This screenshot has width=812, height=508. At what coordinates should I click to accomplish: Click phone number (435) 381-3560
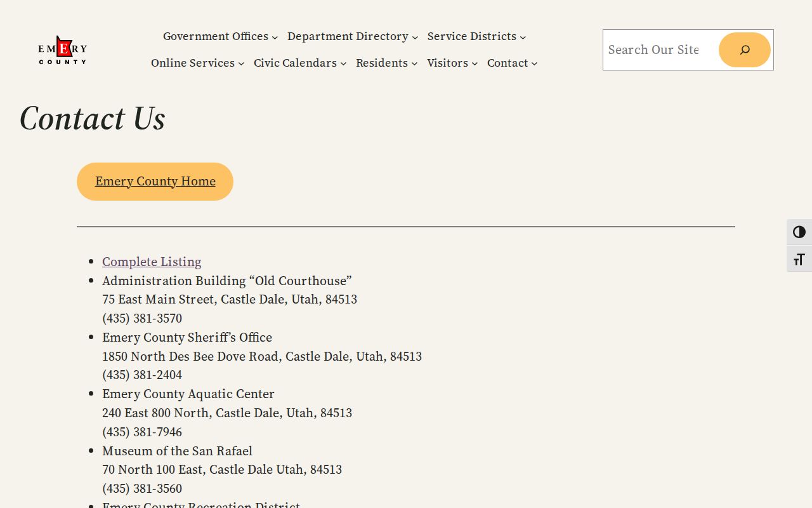pos(142,488)
